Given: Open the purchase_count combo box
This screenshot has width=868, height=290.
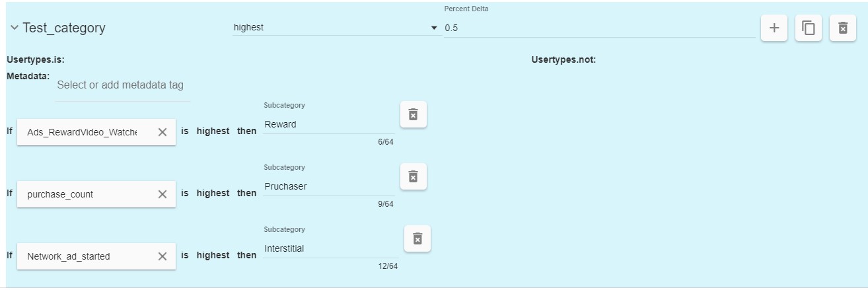Looking at the screenshot, I should pyautogui.click(x=83, y=194).
